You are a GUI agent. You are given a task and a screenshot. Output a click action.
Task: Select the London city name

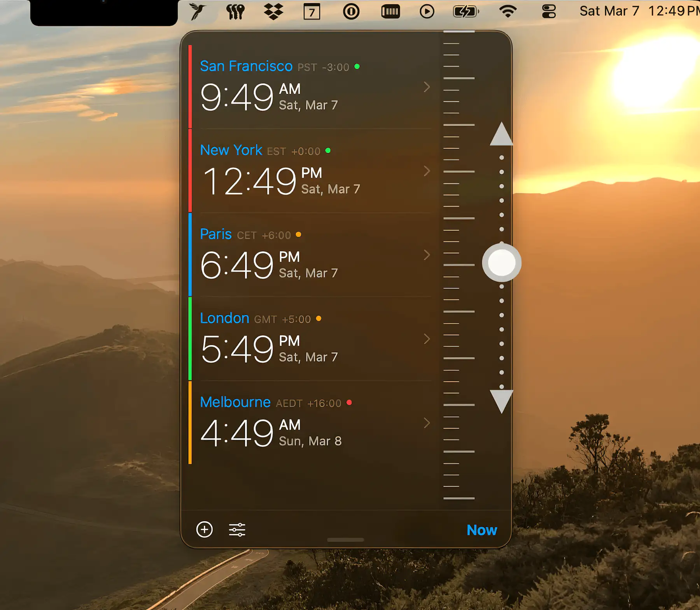224,318
